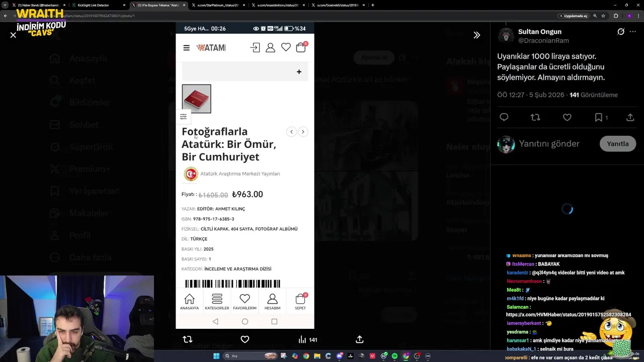Click the Uygulamada aç button in address bar

click(x=573, y=16)
